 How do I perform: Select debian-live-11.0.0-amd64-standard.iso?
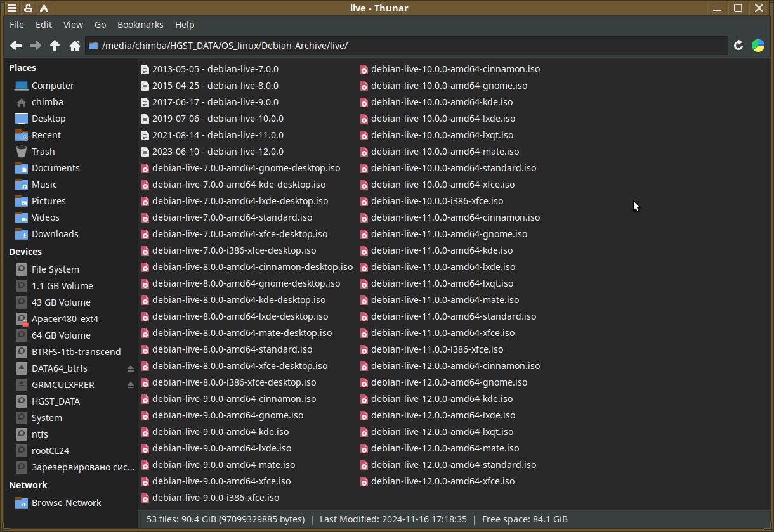[x=448, y=316]
